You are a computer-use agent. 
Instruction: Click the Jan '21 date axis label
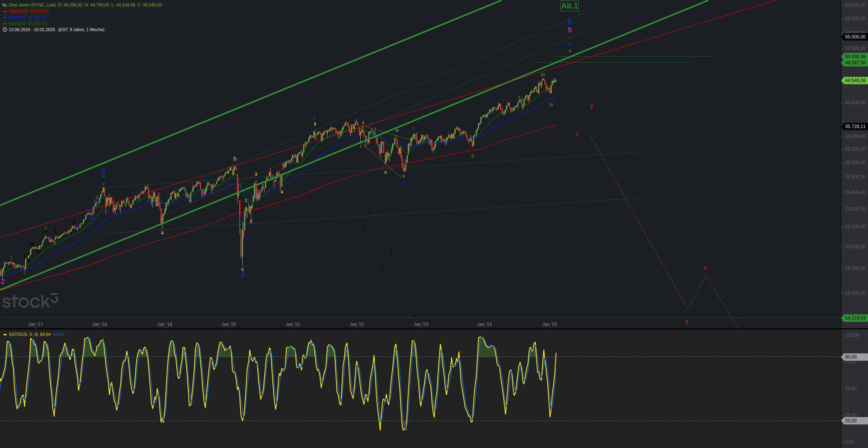click(293, 324)
